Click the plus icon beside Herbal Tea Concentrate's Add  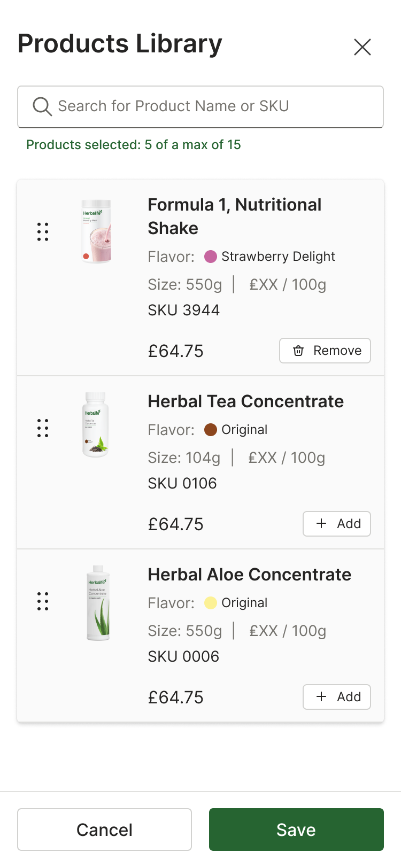(321, 524)
